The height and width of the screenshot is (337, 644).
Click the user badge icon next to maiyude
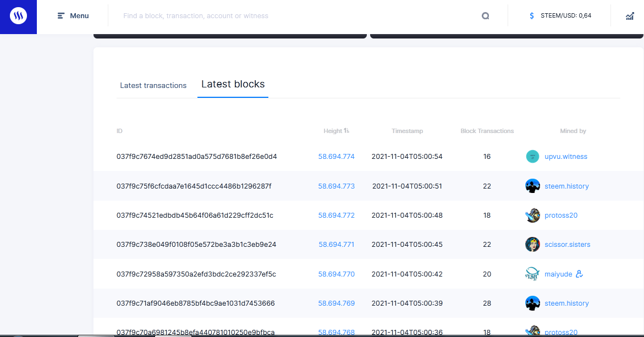(579, 274)
